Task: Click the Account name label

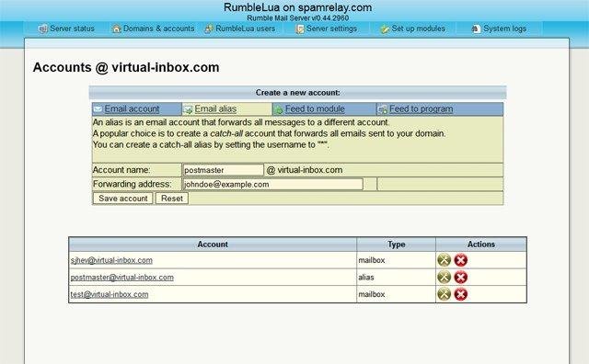Action: [x=121, y=170]
